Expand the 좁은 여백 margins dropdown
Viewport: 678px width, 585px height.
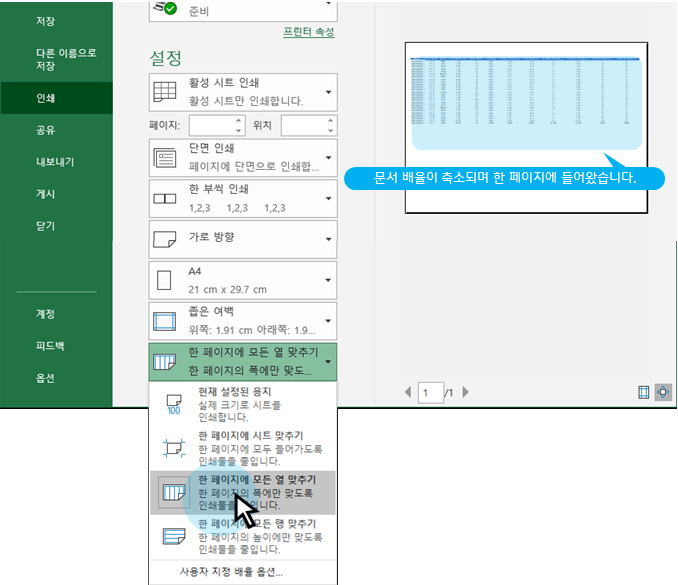click(x=243, y=321)
